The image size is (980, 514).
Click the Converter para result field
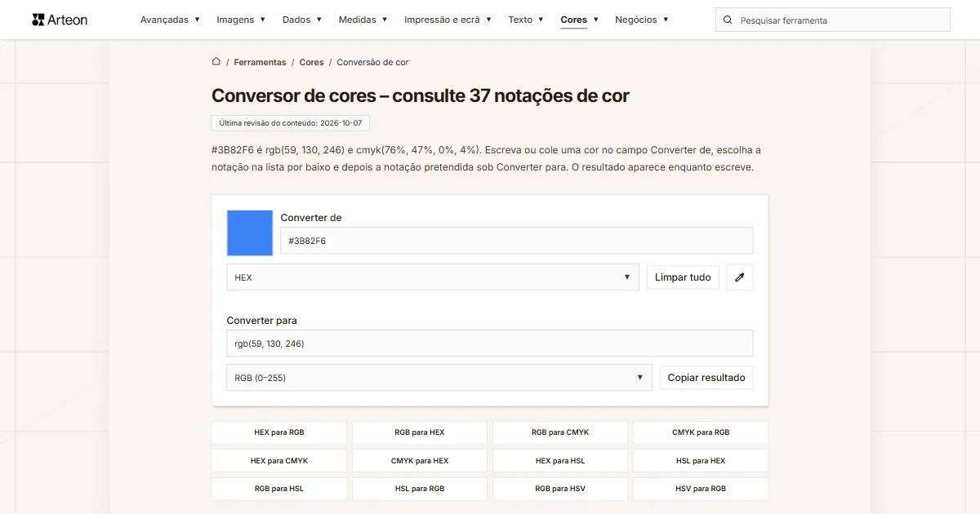click(490, 343)
